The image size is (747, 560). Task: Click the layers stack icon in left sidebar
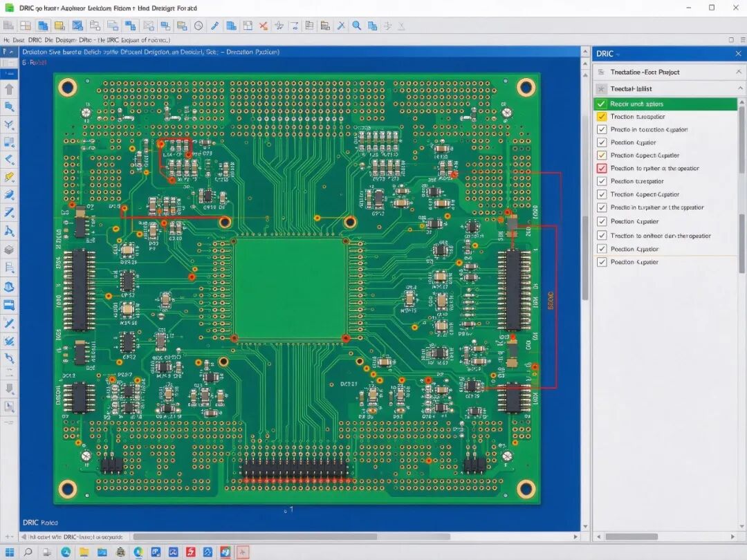[9, 250]
